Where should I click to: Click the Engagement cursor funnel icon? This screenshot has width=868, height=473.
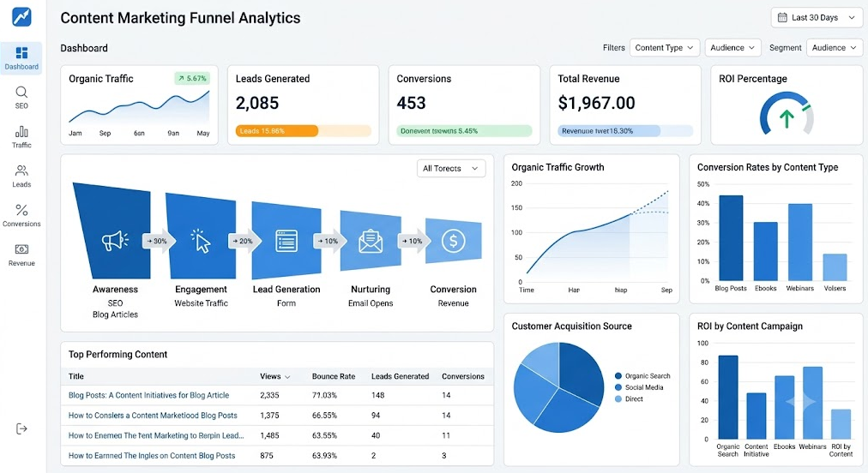point(201,241)
